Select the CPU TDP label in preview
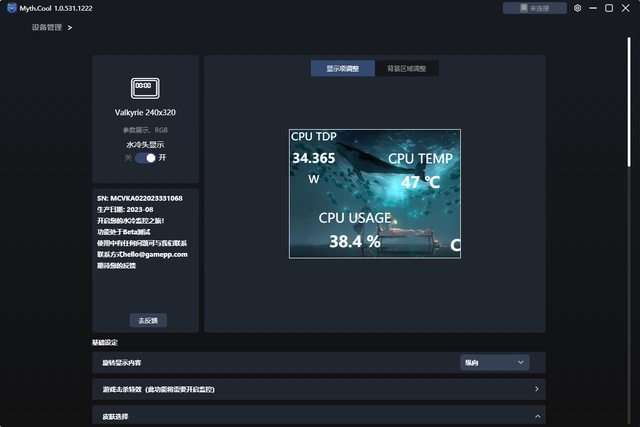This screenshot has width=640, height=427. 314,136
